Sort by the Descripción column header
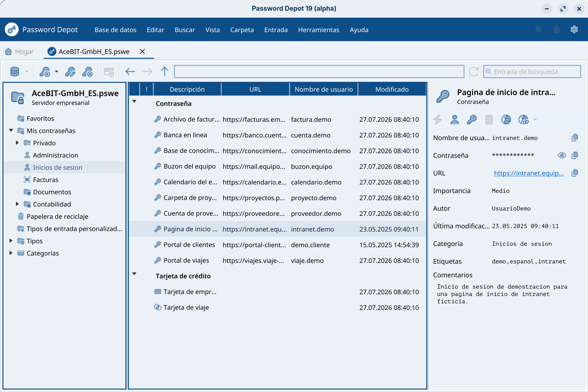 187,89
